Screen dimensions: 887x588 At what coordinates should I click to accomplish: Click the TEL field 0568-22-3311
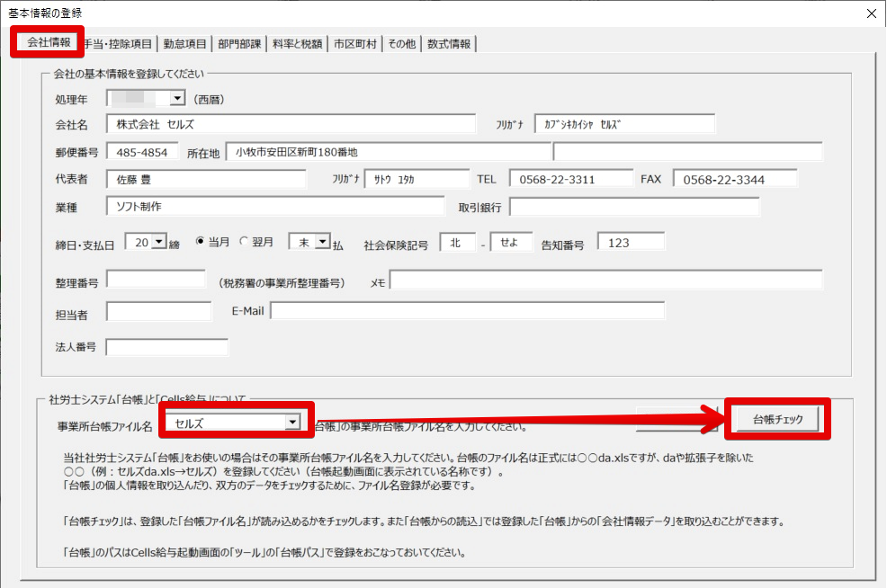pyautogui.click(x=571, y=179)
